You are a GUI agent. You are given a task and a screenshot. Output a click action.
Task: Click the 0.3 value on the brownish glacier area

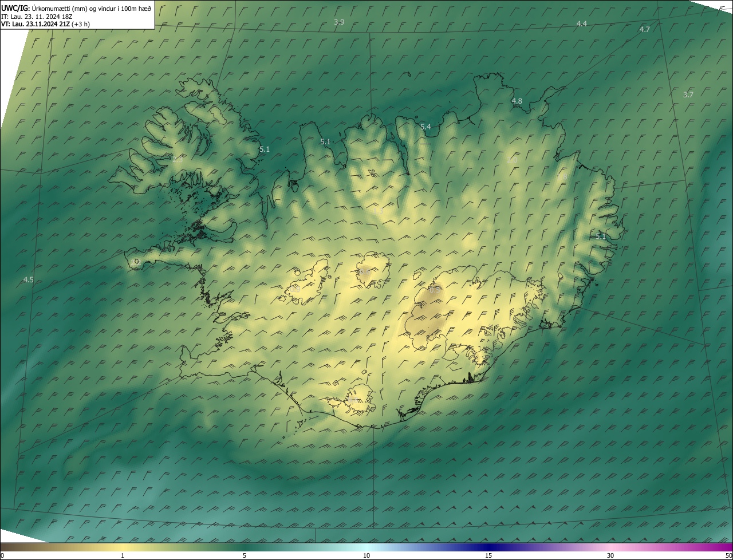tap(435, 290)
